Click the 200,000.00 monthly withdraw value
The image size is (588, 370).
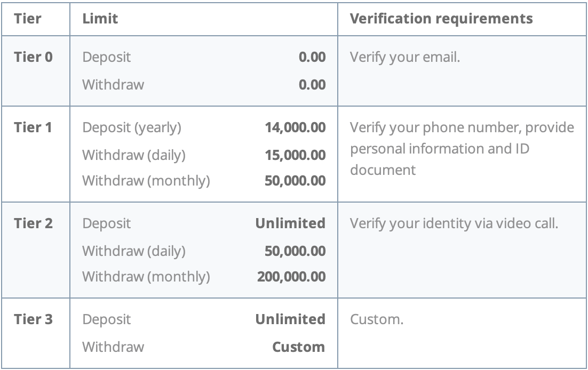pos(291,277)
